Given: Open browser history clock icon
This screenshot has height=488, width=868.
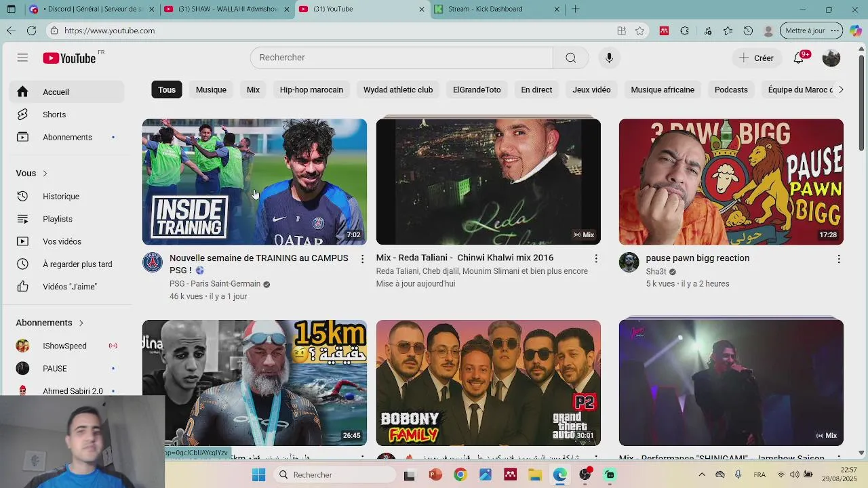Looking at the screenshot, I should [748, 30].
